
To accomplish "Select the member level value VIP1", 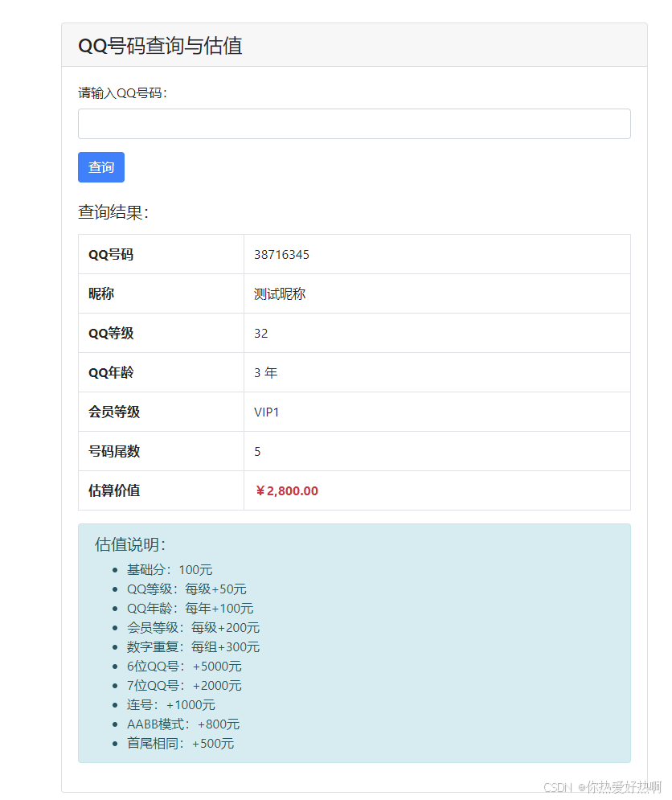I will [x=266, y=412].
